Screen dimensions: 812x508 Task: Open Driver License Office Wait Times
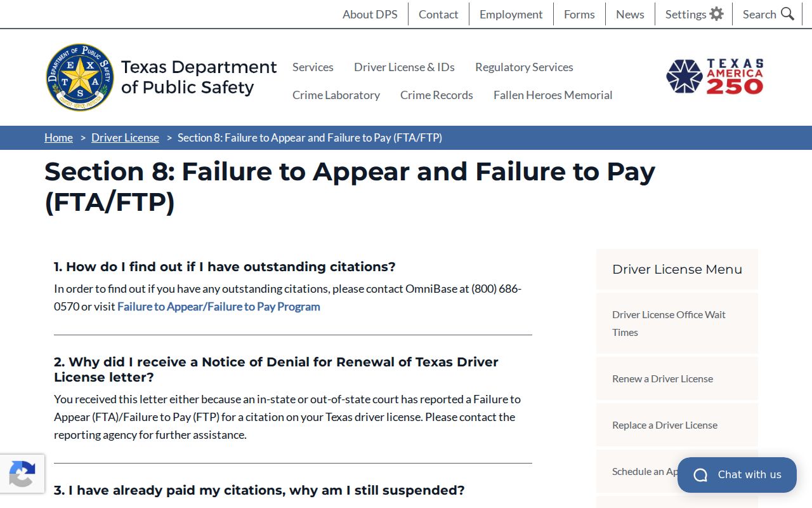click(677, 323)
